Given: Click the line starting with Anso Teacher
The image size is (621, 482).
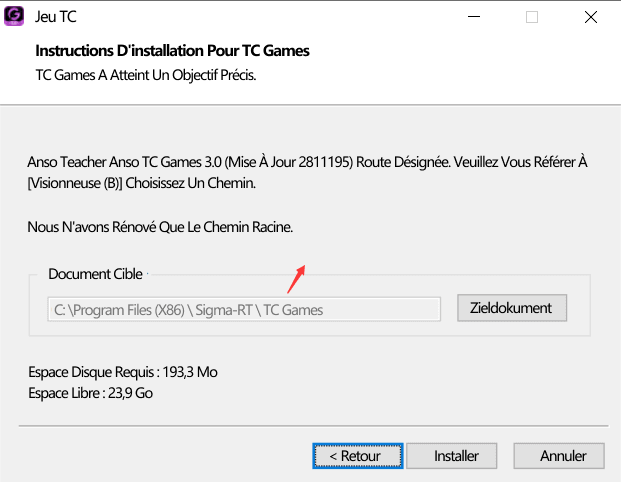Looking at the screenshot, I should [x=306, y=161].
